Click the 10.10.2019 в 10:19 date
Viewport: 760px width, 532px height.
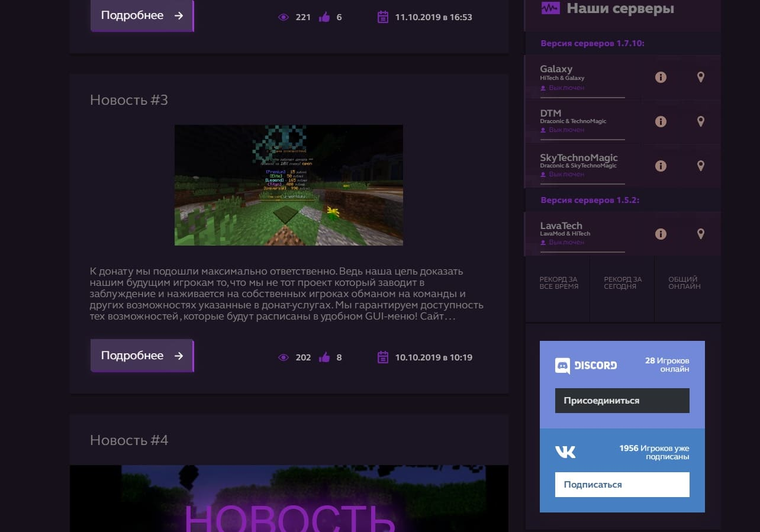point(434,357)
